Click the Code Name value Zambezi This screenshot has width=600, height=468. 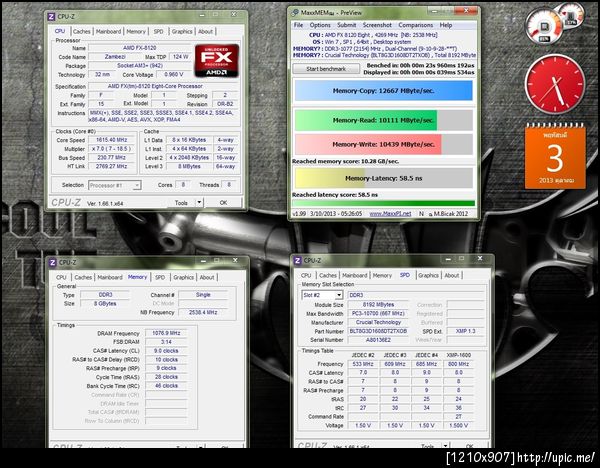click(x=115, y=57)
